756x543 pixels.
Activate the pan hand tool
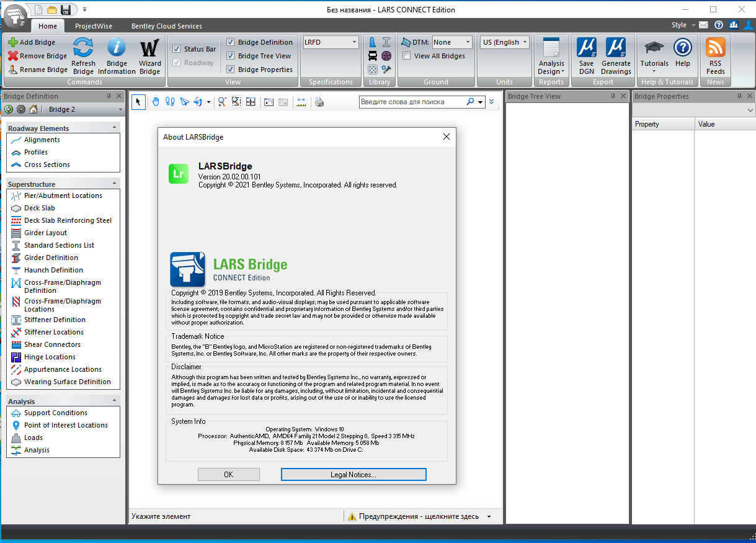[156, 102]
